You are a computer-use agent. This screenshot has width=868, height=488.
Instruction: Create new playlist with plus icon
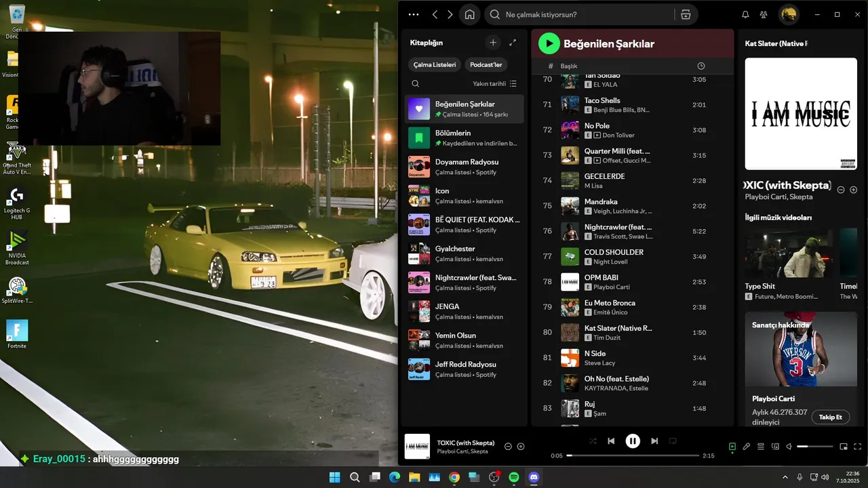click(x=493, y=43)
